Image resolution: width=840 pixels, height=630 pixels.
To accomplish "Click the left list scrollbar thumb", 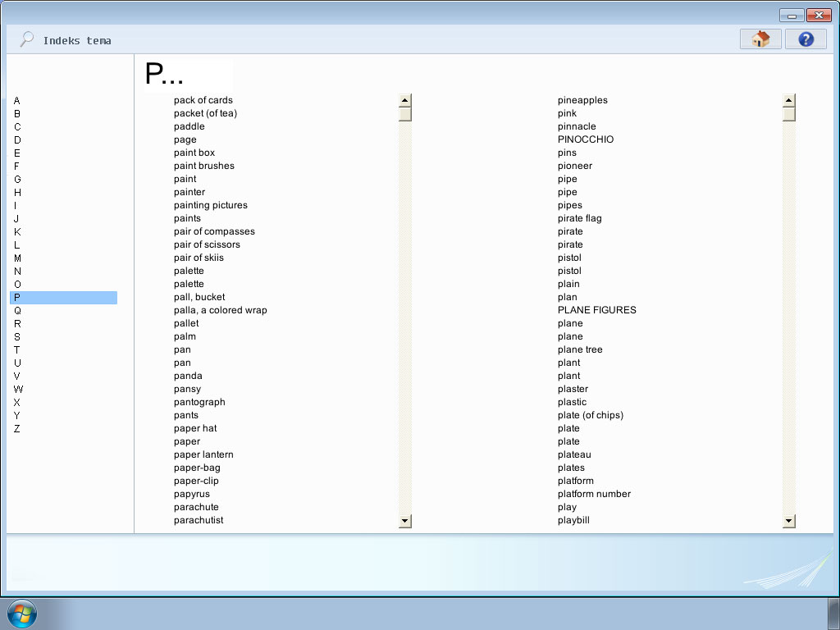I will (405, 114).
